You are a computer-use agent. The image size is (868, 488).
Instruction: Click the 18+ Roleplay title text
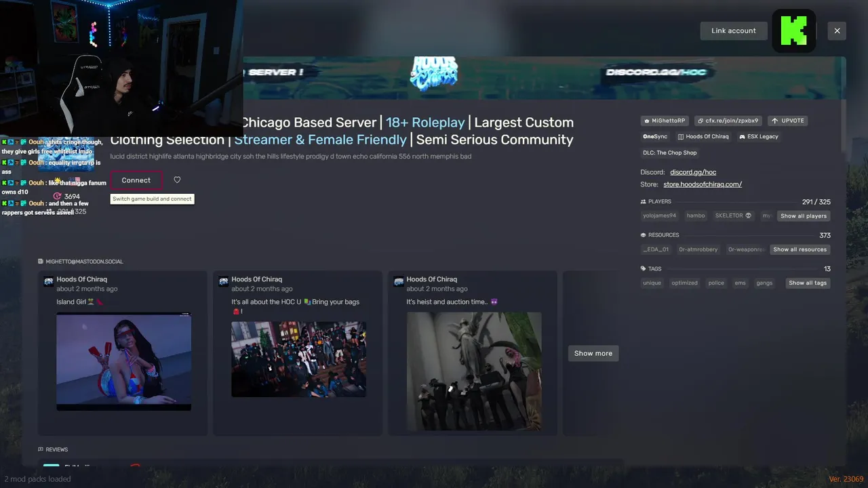pyautogui.click(x=425, y=123)
